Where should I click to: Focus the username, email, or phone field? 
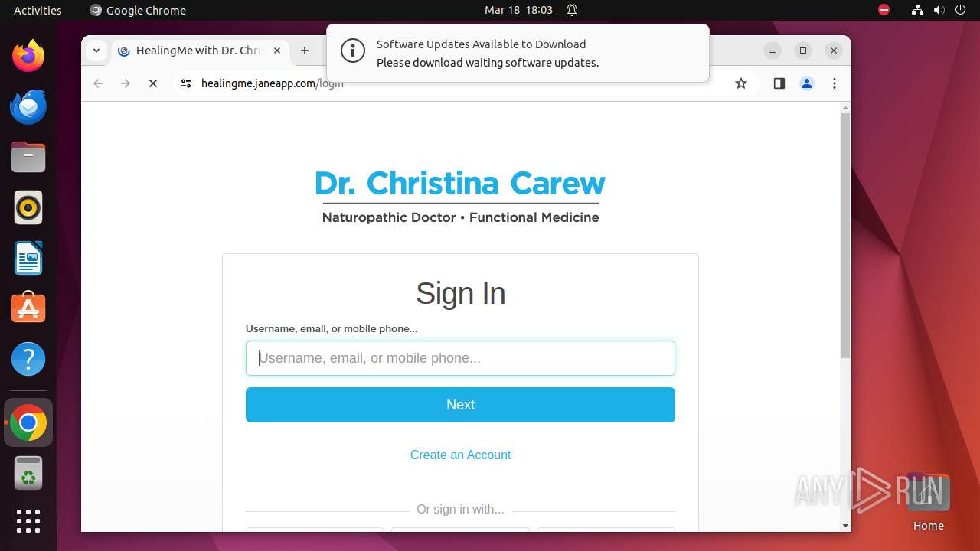(x=460, y=358)
